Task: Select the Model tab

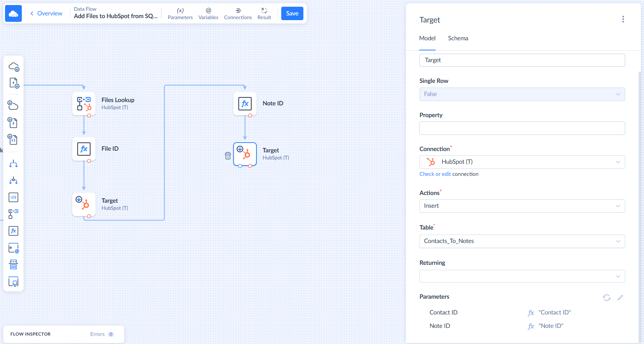Action: tap(427, 38)
